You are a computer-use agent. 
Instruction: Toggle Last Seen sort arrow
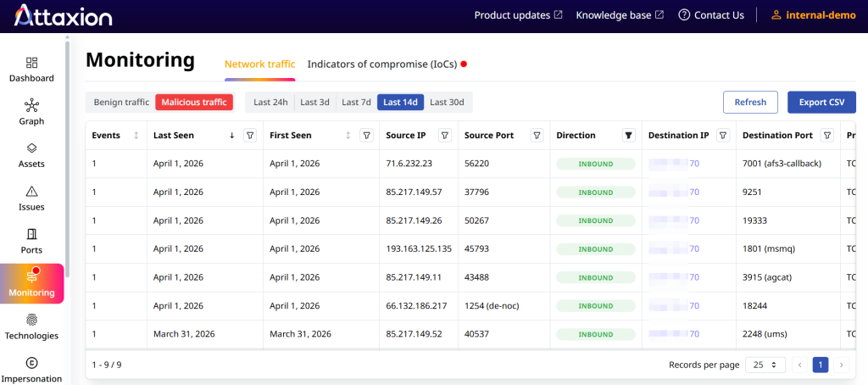click(232, 135)
